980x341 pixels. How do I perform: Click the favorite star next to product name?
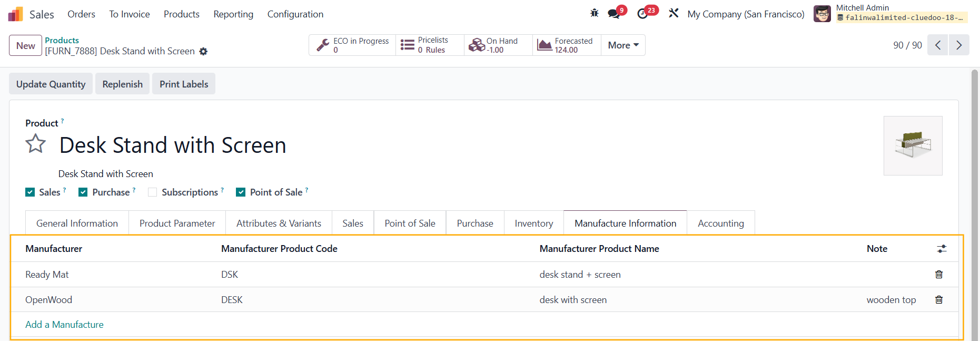click(36, 144)
